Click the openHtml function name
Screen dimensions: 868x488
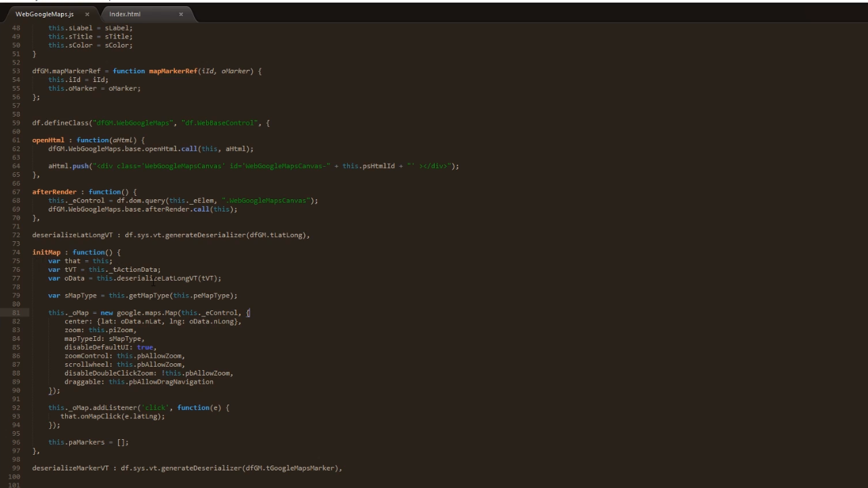pos(48,140)
